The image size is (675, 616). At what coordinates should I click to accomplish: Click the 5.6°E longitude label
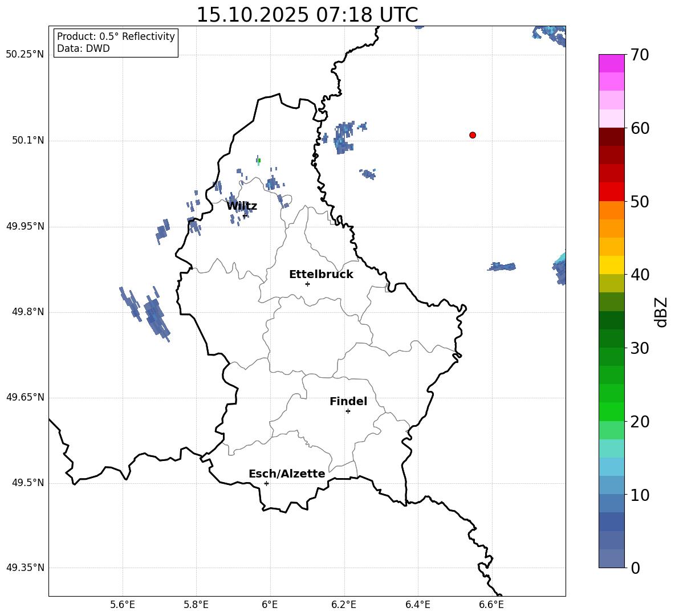click(123, 605)
